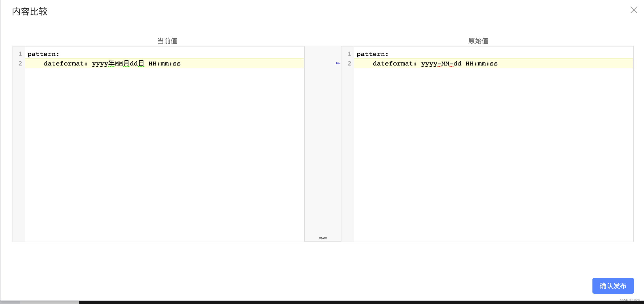Click the 当前值 column heading
This screenshot has width=644, height=304.
click(167, 41)
